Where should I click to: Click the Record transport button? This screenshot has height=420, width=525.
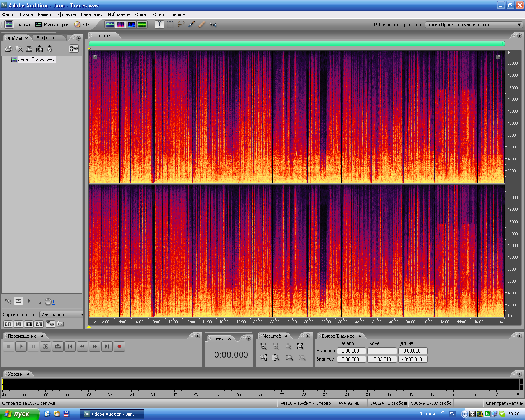(x=119, y=347)
